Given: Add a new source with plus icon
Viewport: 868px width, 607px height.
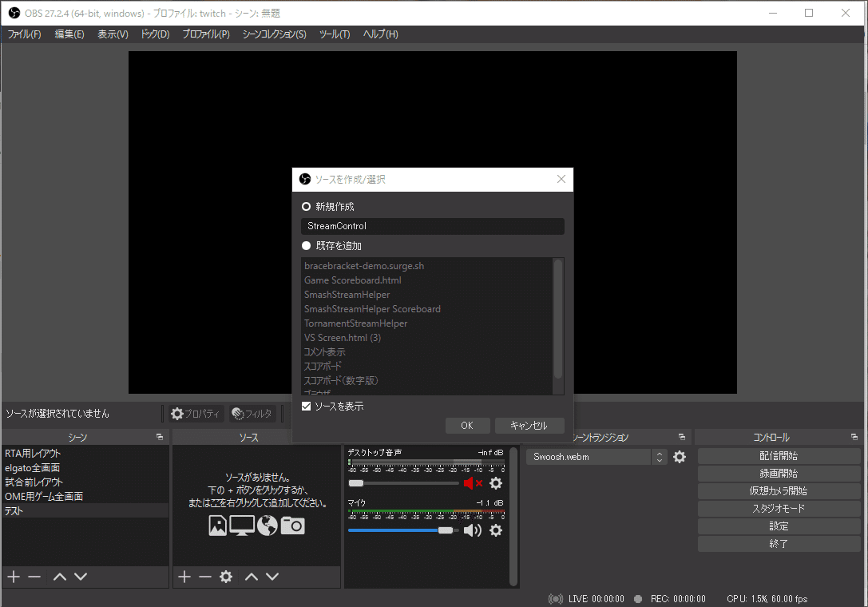Looking at the screenshot, I should (184, 577).
